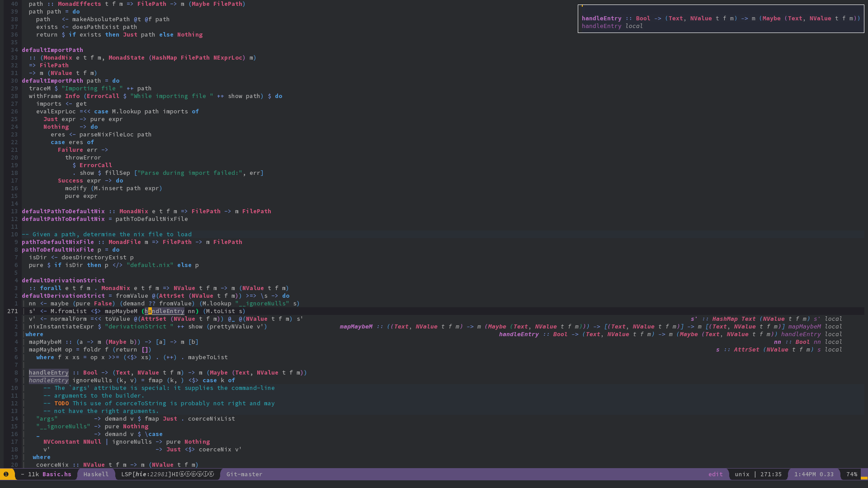
Task: Click handleEntry on current line 271
Action: 165,311
